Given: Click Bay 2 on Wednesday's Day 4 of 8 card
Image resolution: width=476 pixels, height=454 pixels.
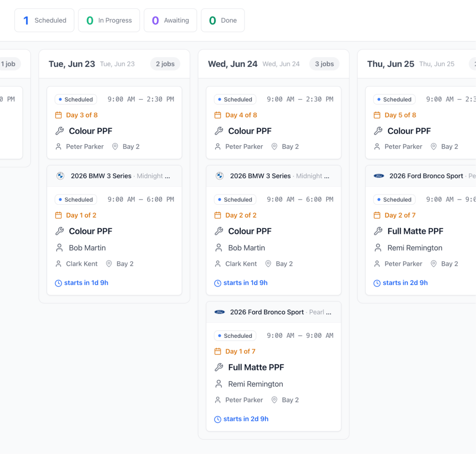Looking at the screenshot, I should [x=290, y=147].
